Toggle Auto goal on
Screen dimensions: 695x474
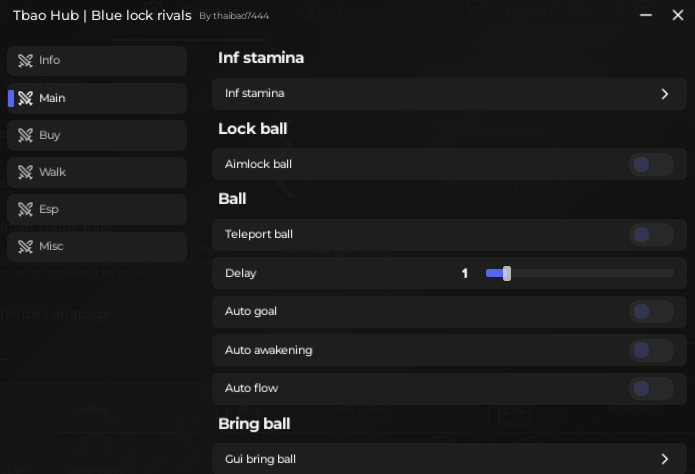tap(651, 312)
